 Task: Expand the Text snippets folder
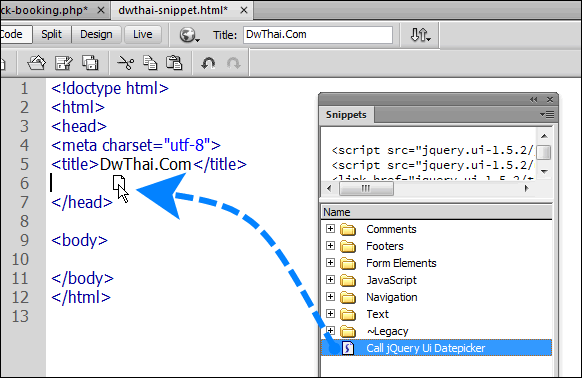330,314
